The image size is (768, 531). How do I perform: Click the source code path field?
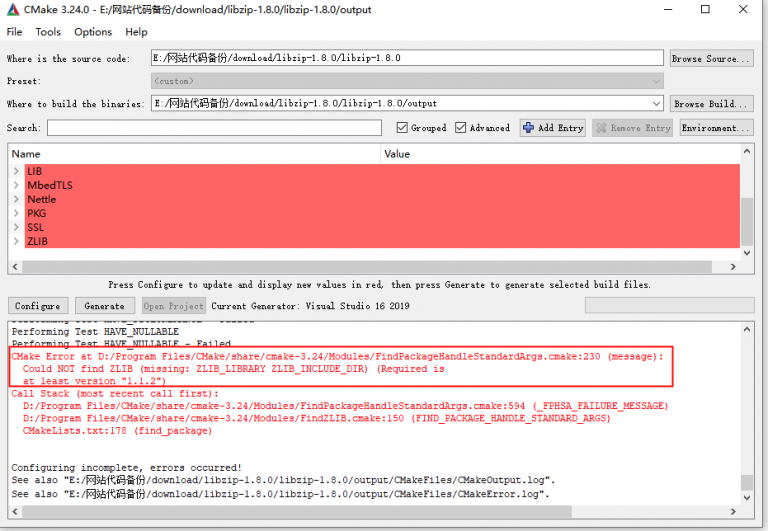click(406, 58)
